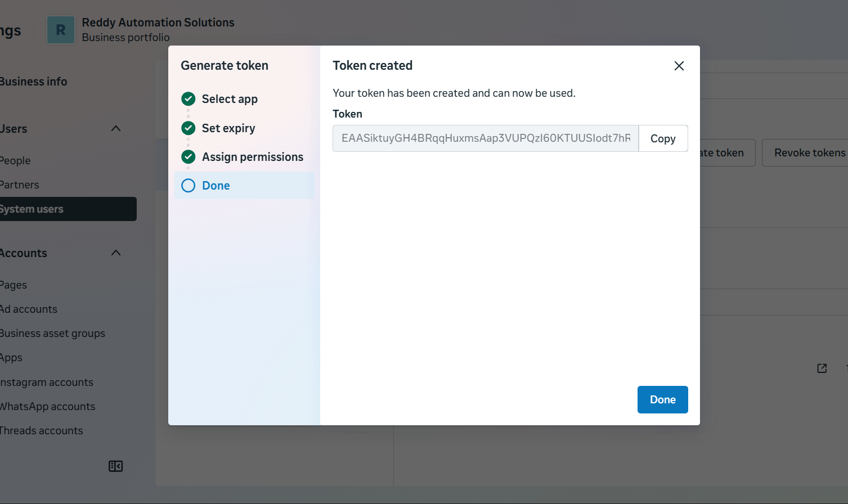This screenshot has height=504, width=848.
Task: Go to the Set expiry step
Action: pyautogui.click(x=228, y=128)
